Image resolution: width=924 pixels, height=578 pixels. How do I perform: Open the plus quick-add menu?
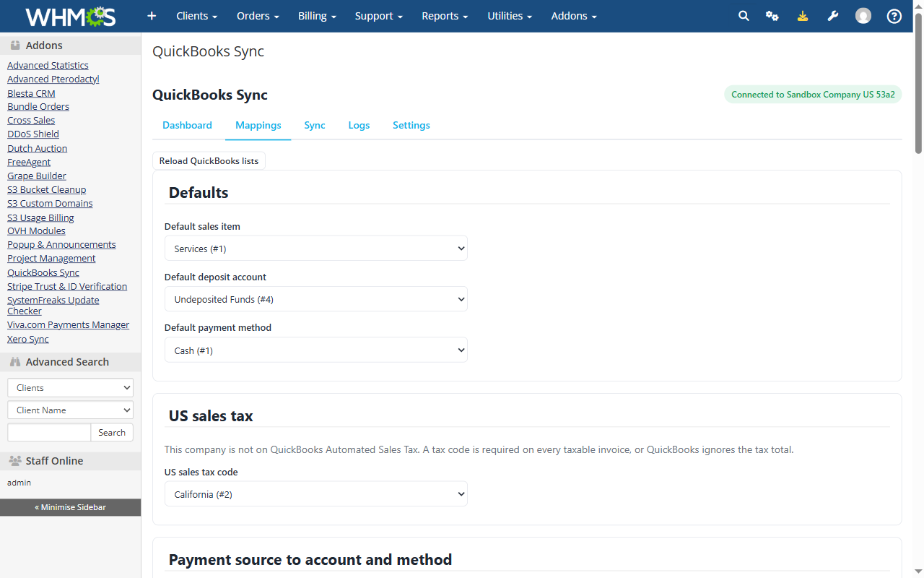click(x=152, y=16)
